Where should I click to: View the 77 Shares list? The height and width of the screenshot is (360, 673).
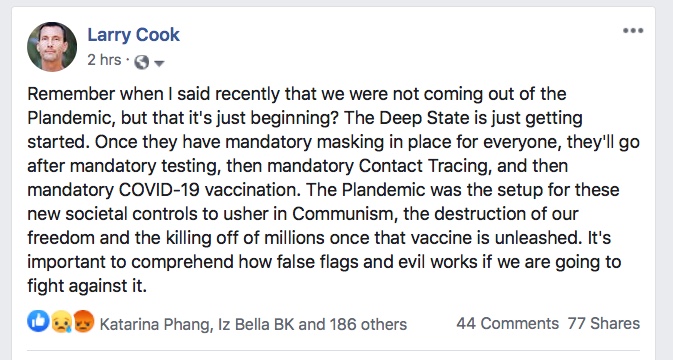click(604, 323)
